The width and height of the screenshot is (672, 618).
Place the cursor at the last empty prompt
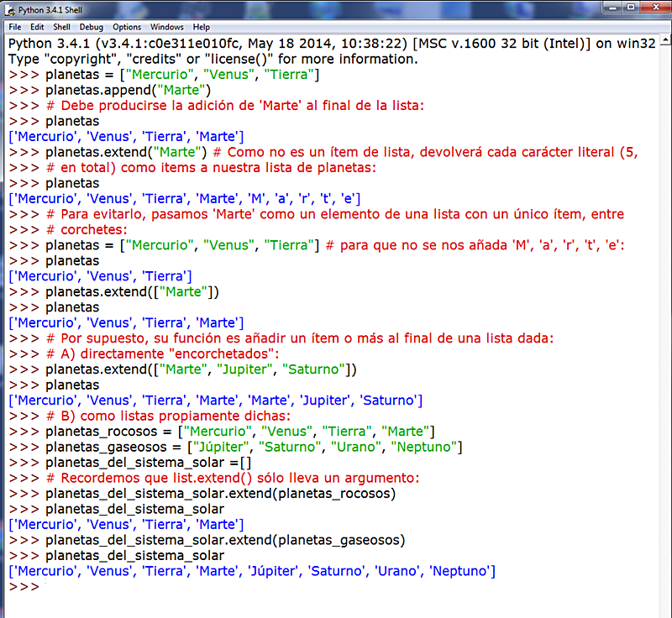coord(45,586)
